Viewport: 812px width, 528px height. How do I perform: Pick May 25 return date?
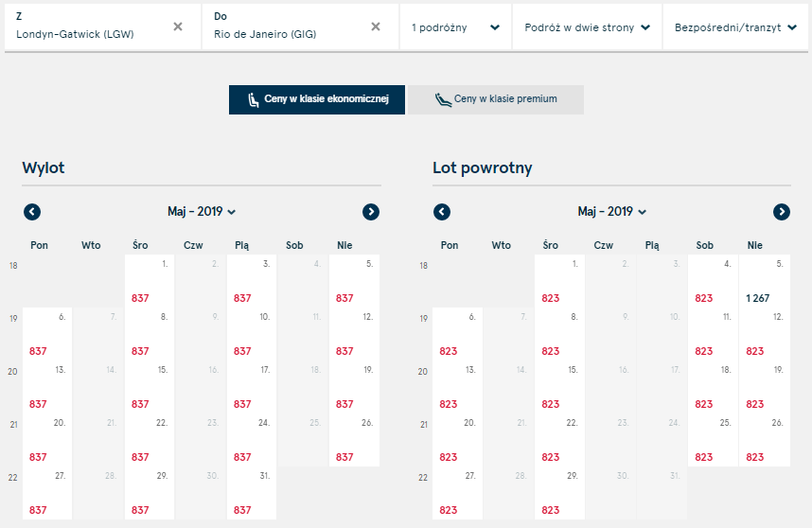point(713,440)
